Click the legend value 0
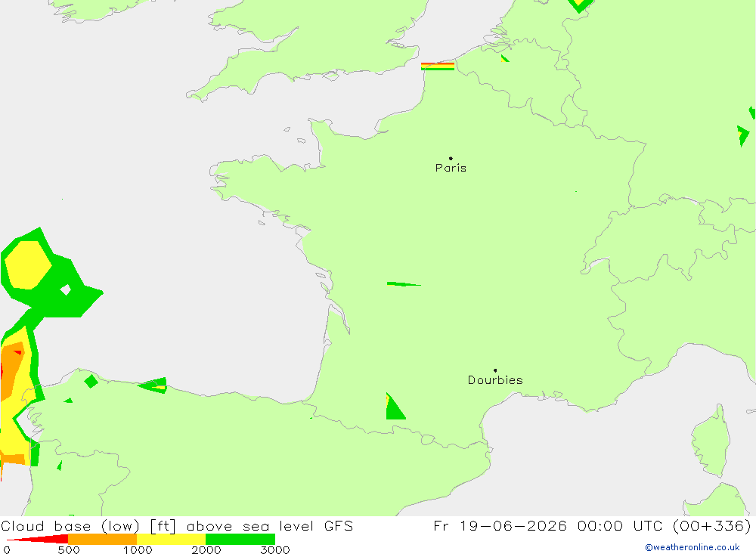756x554 pixels. click(x=7, y=549)
